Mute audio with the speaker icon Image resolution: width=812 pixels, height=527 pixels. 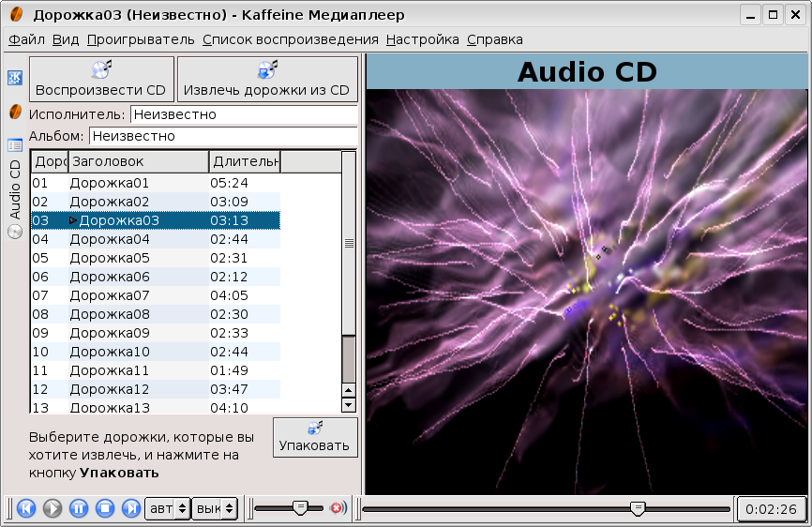pyautogui.click(x=338, y=508)
